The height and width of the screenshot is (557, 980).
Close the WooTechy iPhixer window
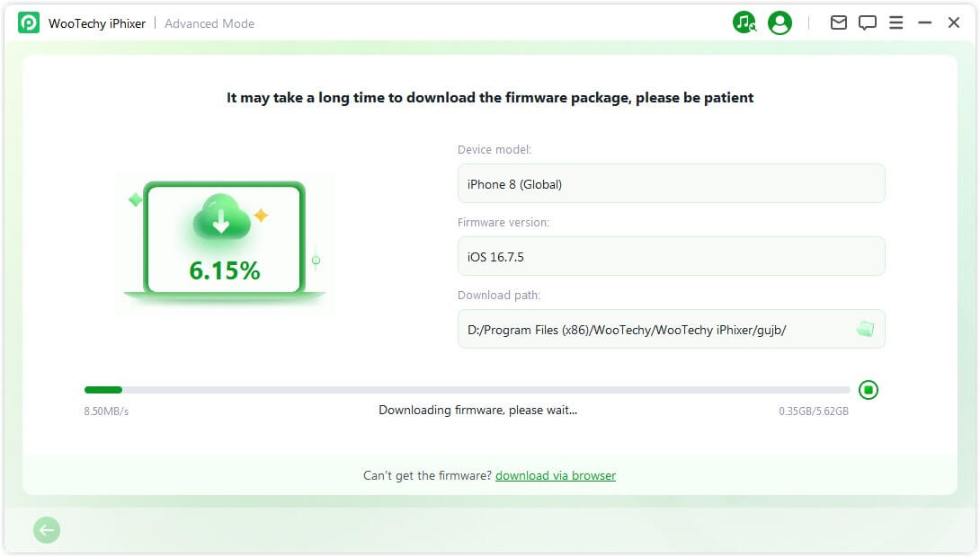tap(954, 23)
